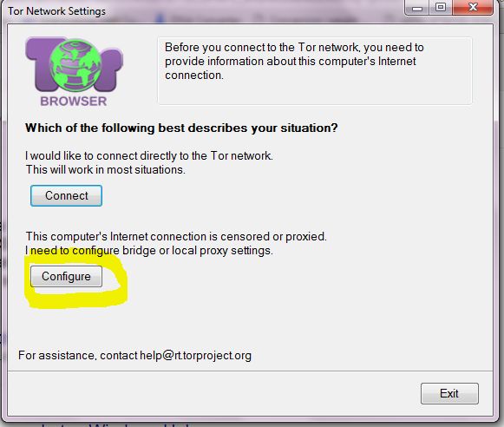Click the purple BROWSER word under the logo

coord(74,101)
